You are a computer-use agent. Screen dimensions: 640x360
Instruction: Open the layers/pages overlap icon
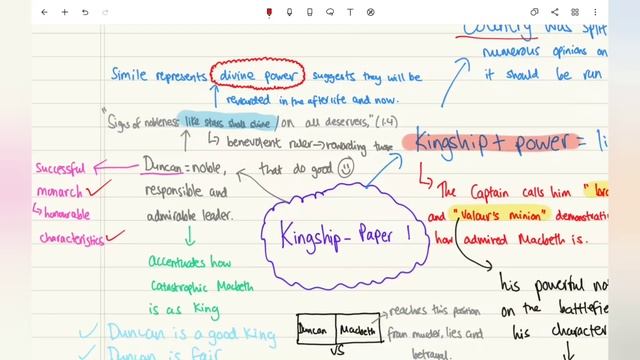click(534, 12)
